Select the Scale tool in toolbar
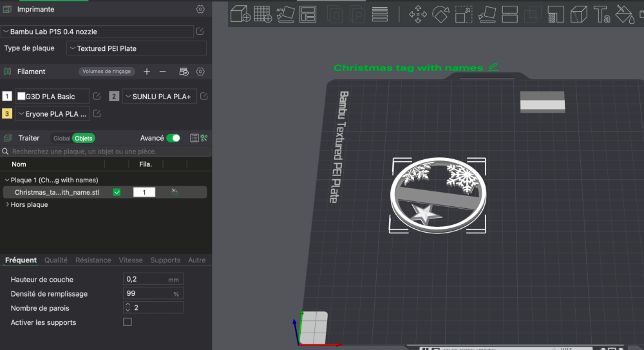 tap(463, 14)
